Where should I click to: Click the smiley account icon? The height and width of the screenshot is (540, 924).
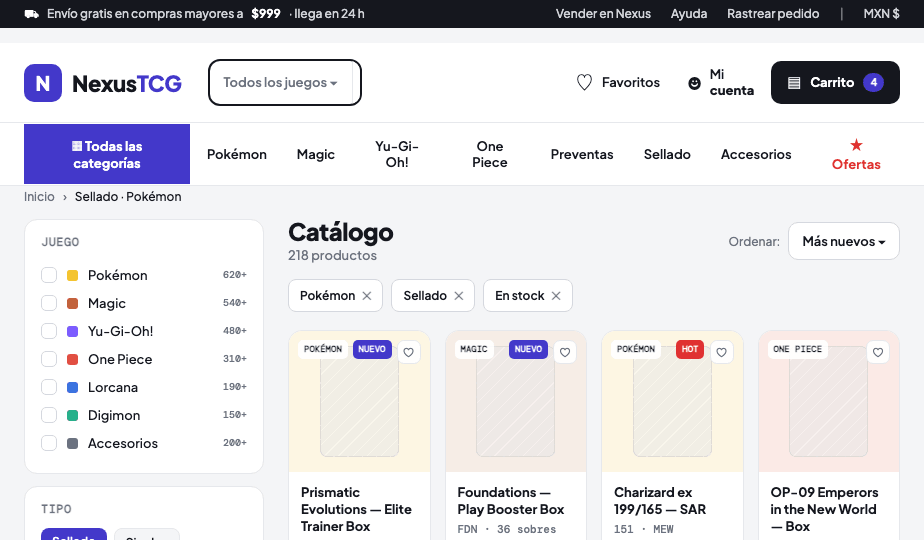pyautogui.click(x=695, y=83)
